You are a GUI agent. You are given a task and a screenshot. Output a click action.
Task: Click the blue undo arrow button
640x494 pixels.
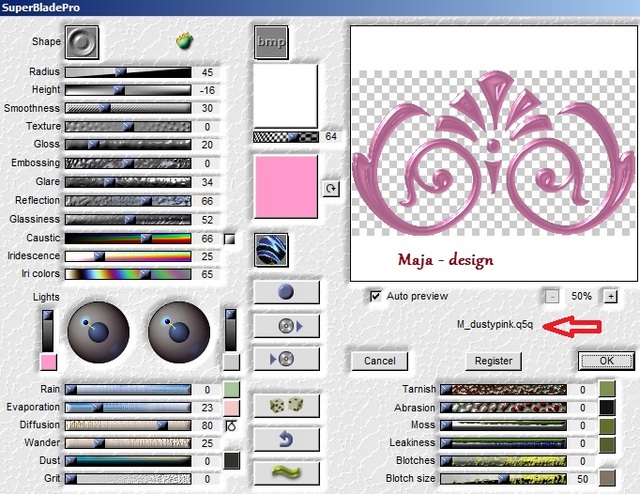click(x=286, y=439)
